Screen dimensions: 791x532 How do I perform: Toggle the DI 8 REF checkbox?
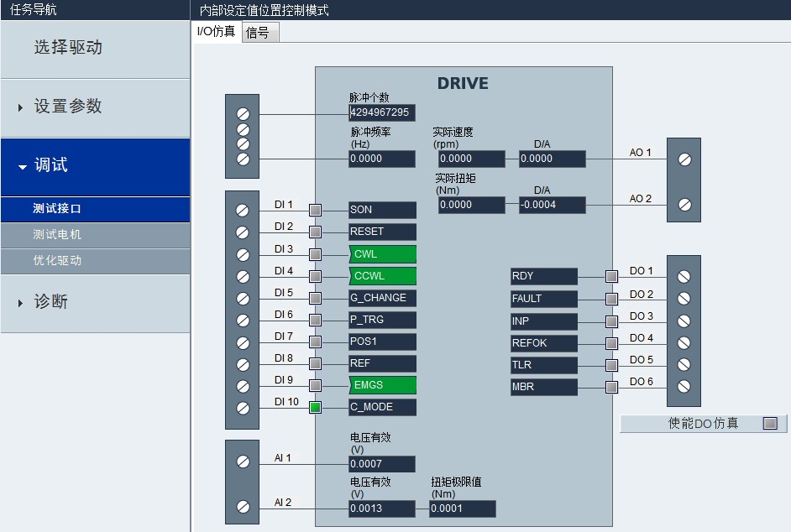point(315,363)
